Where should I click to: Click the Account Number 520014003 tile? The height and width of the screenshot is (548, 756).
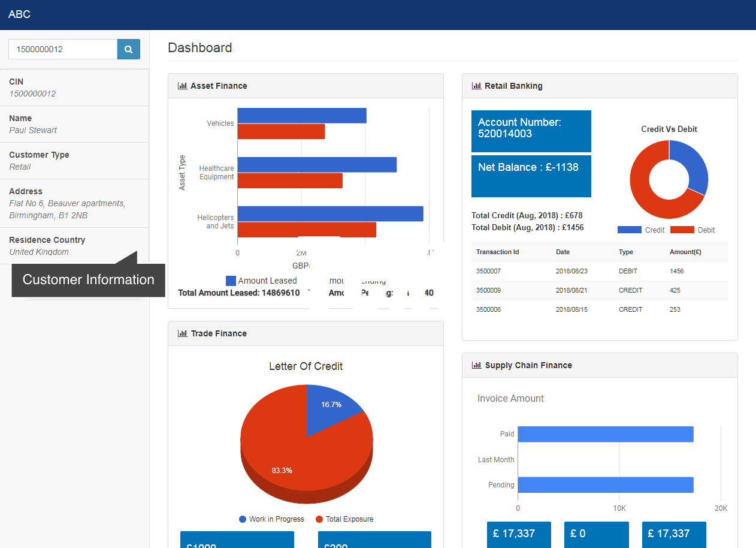(x=531, y=131)
